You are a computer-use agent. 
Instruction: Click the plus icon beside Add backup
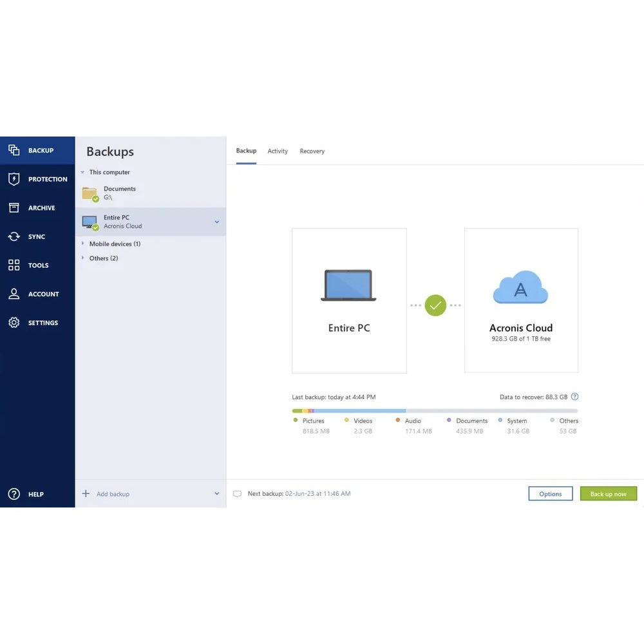click(86, 493)
